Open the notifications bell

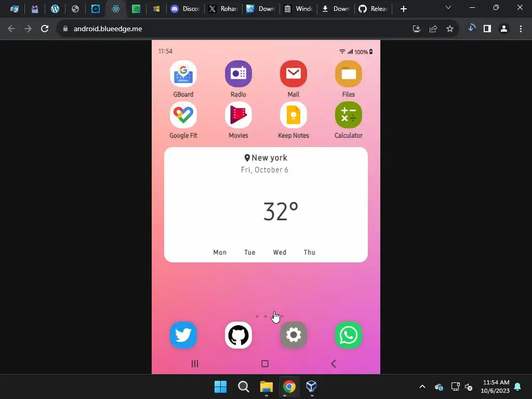[x=518, y=387]
